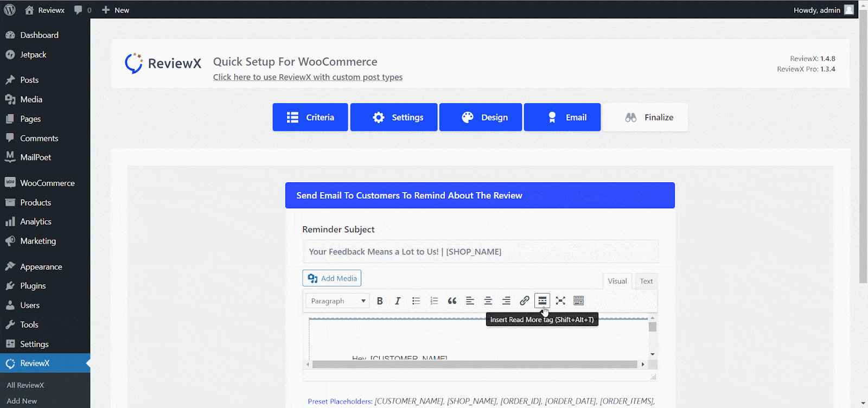This screenshot has width=868, height=408.
Task: Center align the email text
Action: 488,301
